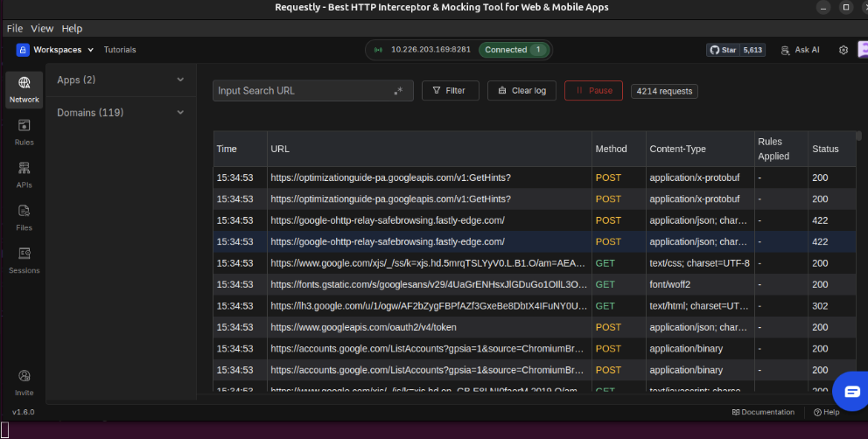Click the Status column header
The image size is (868, 439).
tap(831, 149)
